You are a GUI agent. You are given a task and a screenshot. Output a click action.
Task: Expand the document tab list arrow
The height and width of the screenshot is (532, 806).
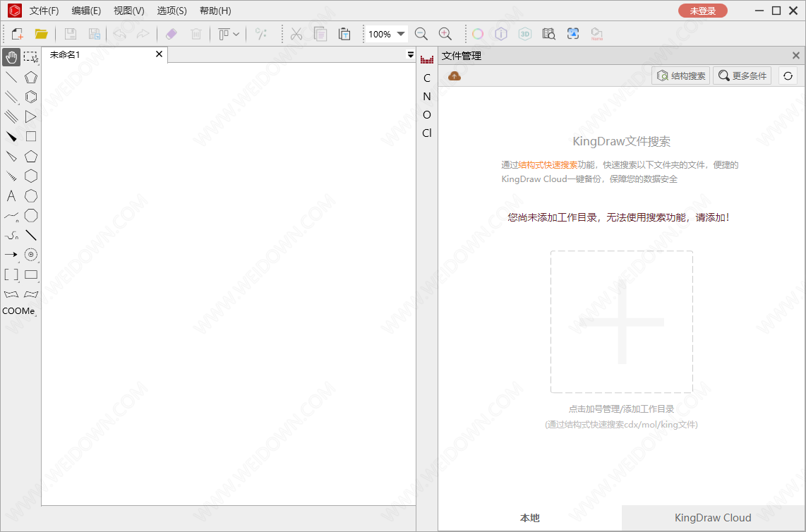point(410,54)
